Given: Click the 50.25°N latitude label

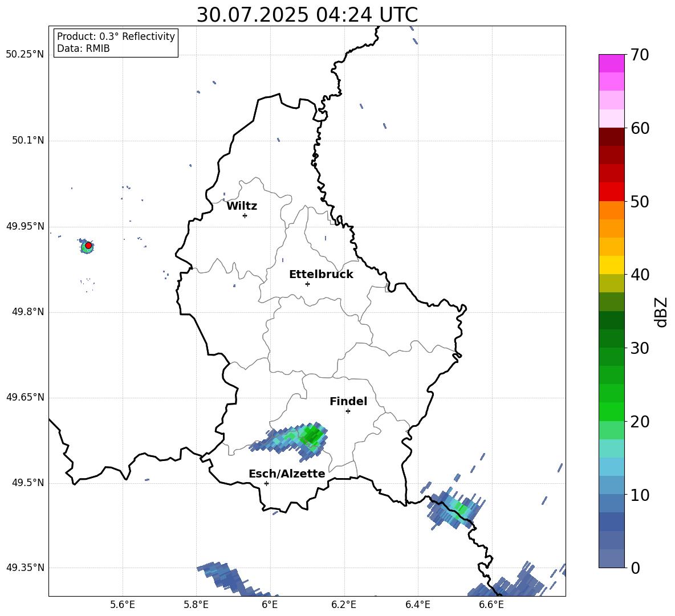Looking at the screenshot, I should 25,55.
